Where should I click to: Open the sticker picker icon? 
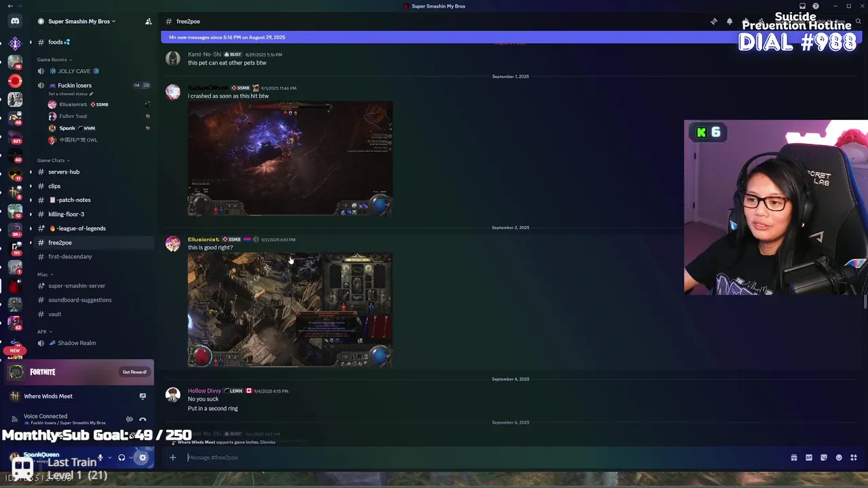(824, 457)
